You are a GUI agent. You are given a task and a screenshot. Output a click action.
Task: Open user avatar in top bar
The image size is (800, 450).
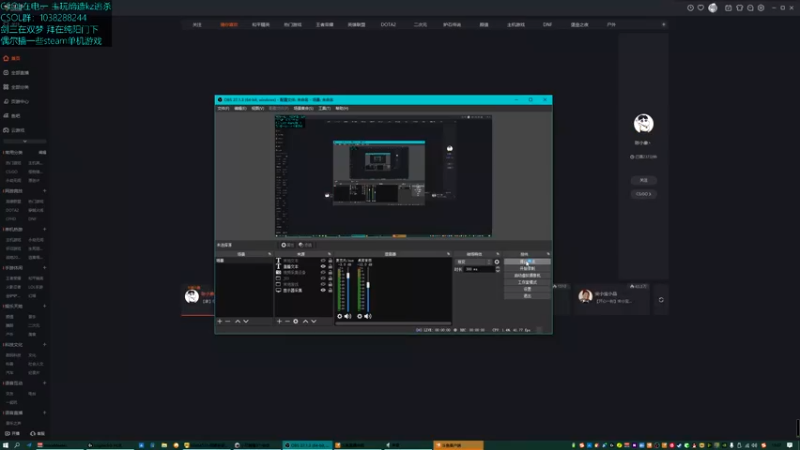(x=713, y=8)
